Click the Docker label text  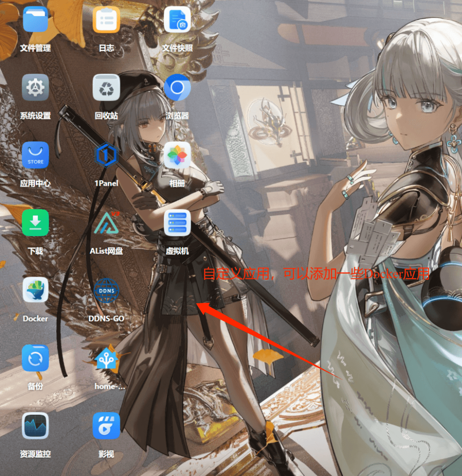pos(35,318)
